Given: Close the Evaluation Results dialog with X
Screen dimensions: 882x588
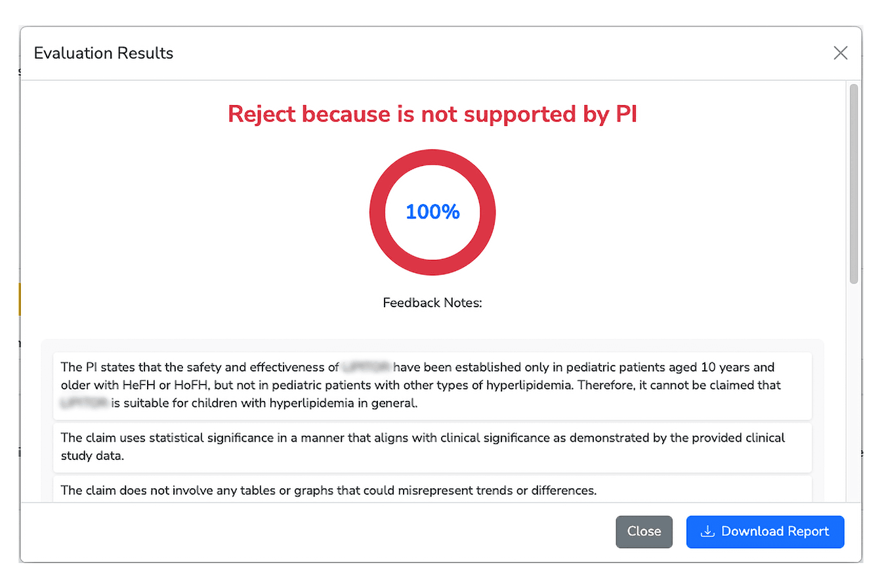Looking at the screenshot, I should [x=840, y=53].
